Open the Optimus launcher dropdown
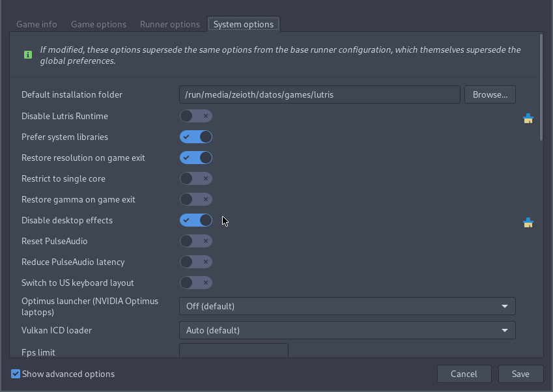The height and width of the screenshot is (392, 553). [347, 306]
